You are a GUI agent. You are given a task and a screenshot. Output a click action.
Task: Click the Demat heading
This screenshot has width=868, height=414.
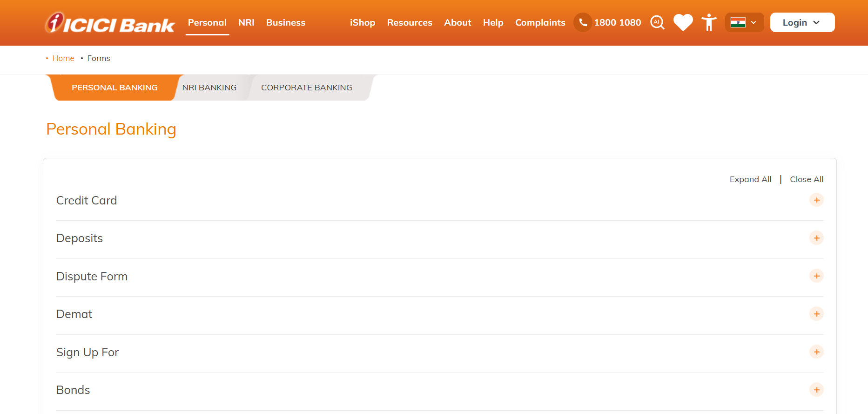(74, 314)
